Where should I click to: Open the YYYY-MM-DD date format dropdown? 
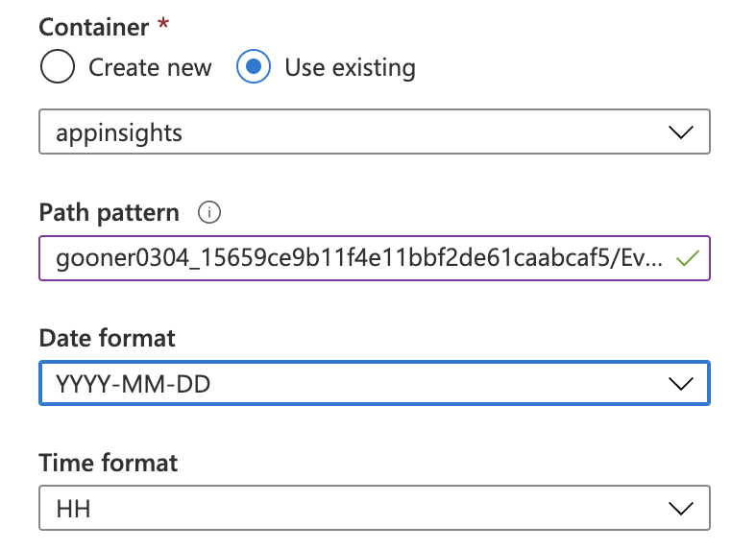(374, 384)
